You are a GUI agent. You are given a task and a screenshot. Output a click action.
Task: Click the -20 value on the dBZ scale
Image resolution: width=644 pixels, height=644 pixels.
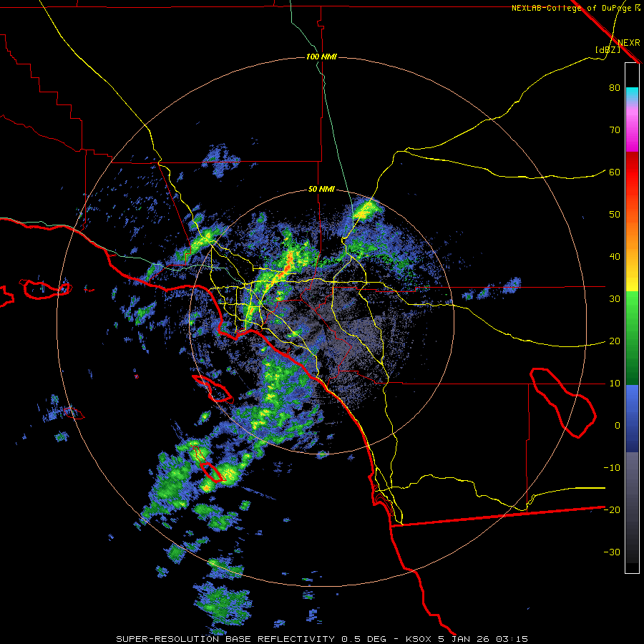click(x=612, y=509)
